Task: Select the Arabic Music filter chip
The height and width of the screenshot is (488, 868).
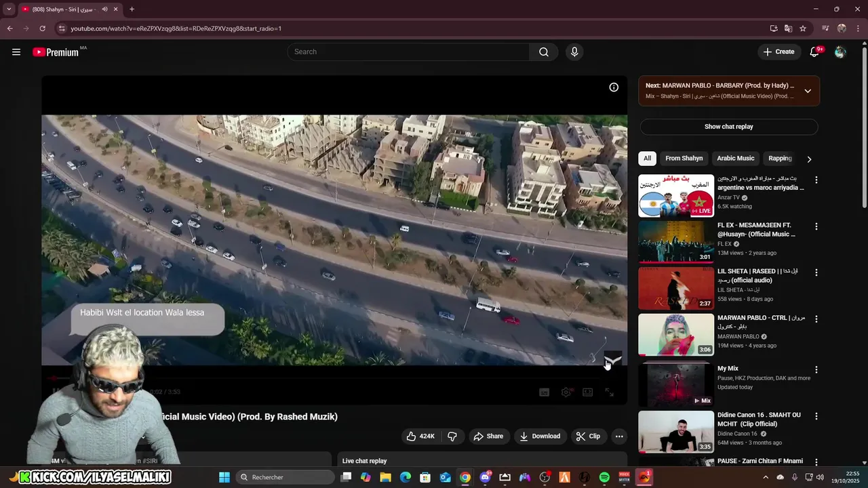Action: pos(736,159)
